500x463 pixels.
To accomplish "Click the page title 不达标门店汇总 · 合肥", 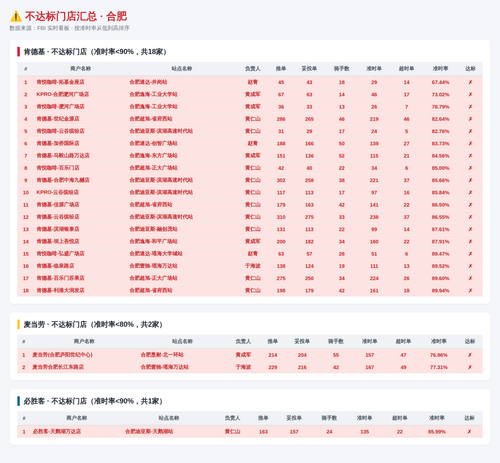I will [76, 16].
